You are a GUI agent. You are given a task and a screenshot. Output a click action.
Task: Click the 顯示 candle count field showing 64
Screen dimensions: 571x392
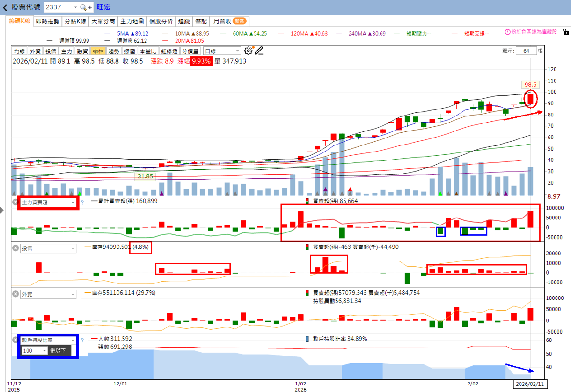(x=526, y=51)
